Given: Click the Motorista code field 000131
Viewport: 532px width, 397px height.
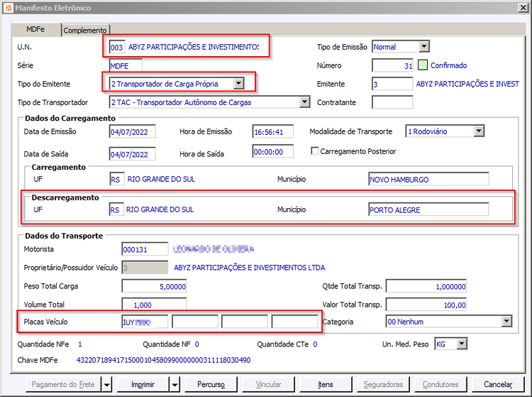Looking at the screenshot, I should (145, 249).
